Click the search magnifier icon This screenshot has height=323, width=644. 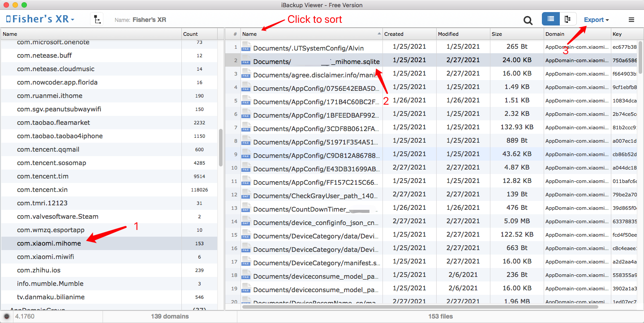coord(528,20)
